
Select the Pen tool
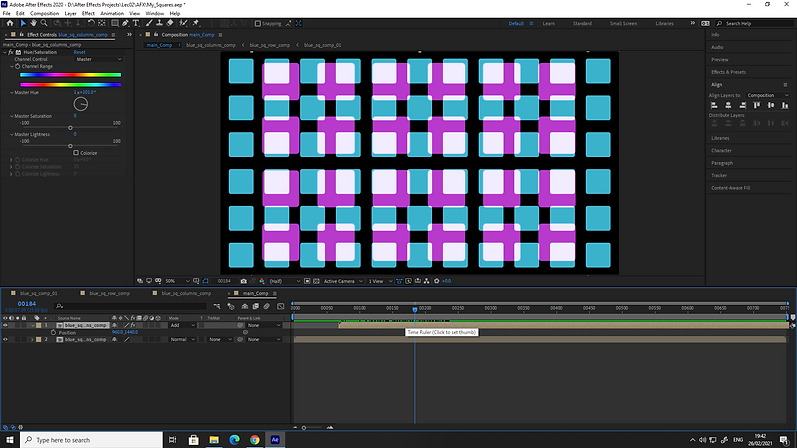125,23
